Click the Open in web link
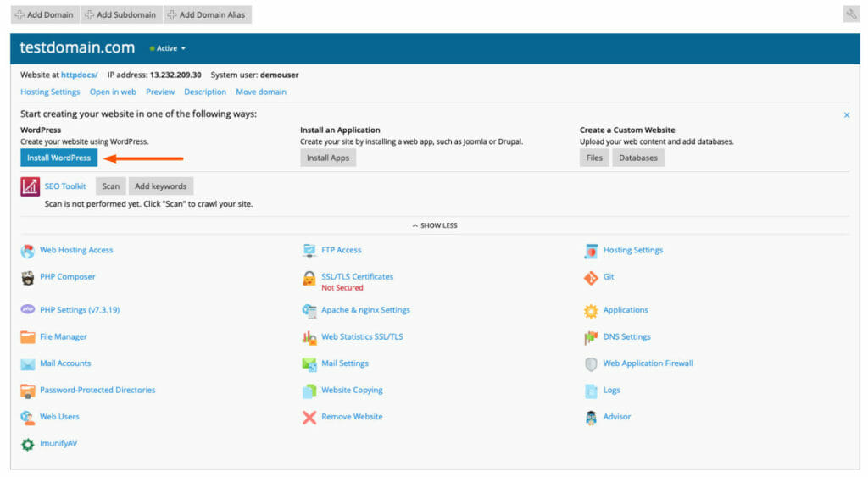The width and height of the screenshot is (868, 477). (x=113, y=92)
